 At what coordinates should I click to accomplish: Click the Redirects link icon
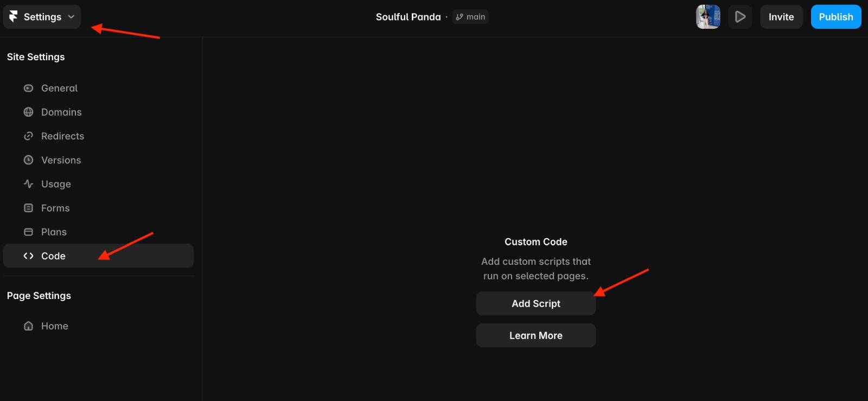coord(29,136)
